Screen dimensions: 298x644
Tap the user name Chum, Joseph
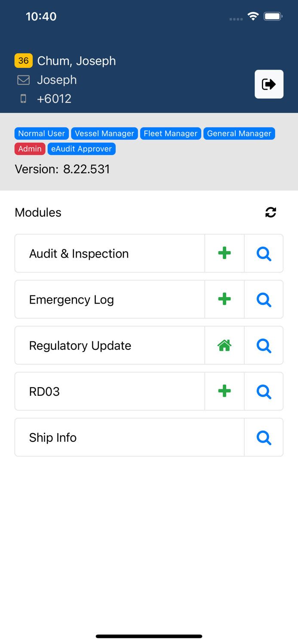(x=76, y=61)
